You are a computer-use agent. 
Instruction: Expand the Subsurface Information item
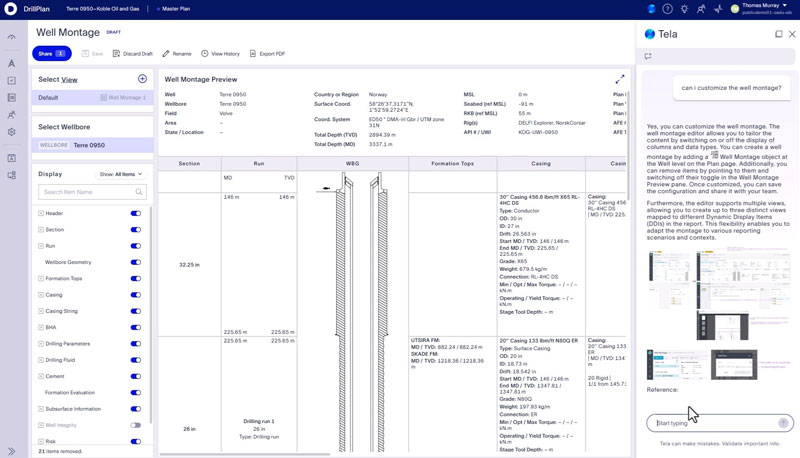41,409
